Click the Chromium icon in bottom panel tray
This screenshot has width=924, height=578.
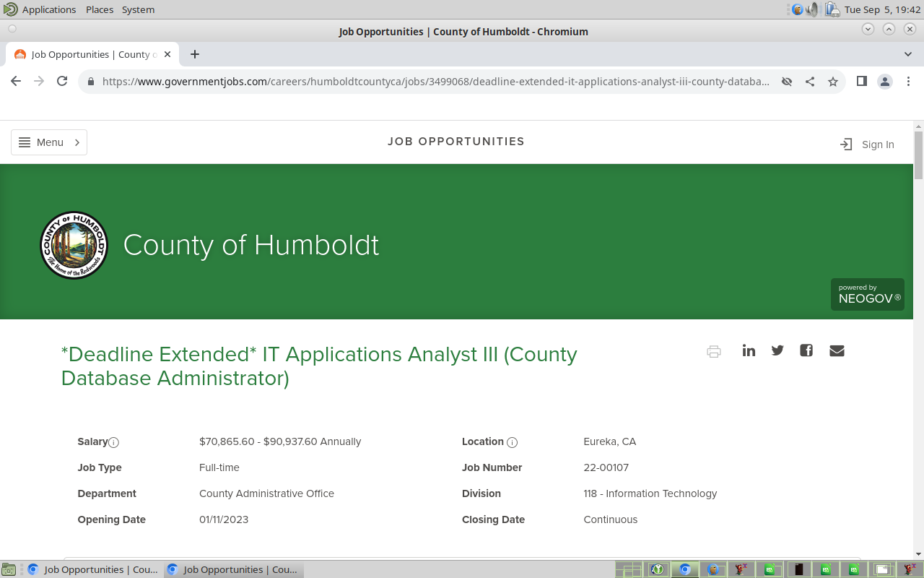click(x=685, y=569)
